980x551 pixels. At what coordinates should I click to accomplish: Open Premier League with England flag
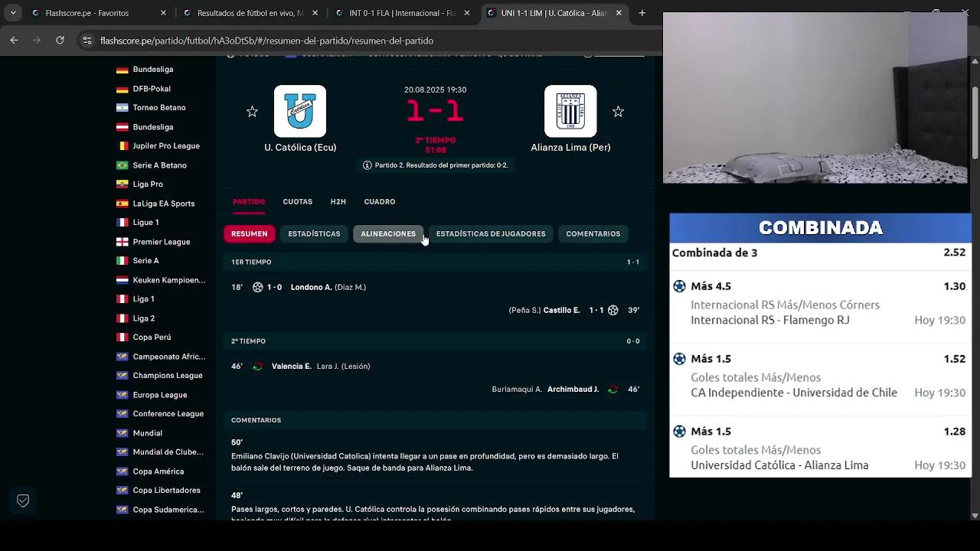click(162, 242)
